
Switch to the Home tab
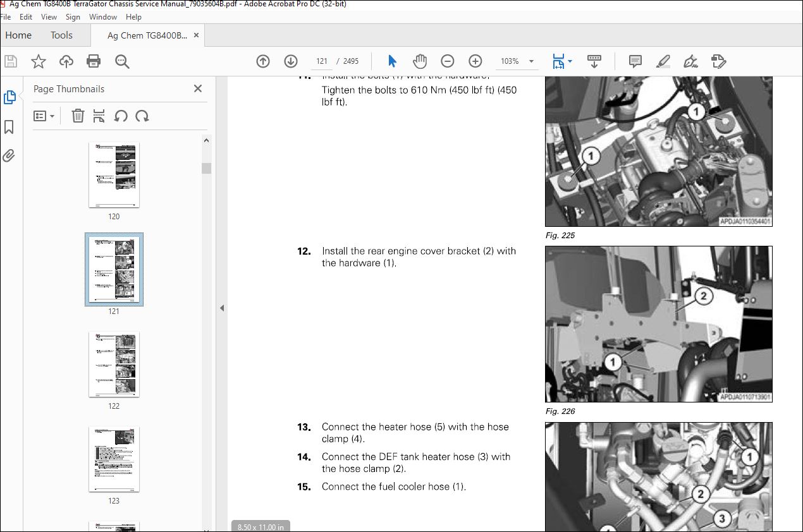pos(18,35)
